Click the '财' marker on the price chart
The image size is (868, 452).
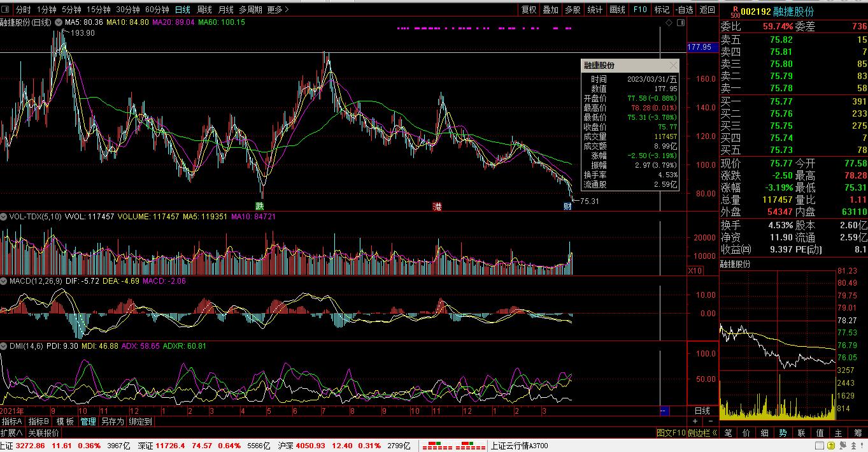(x=568, y=206)
